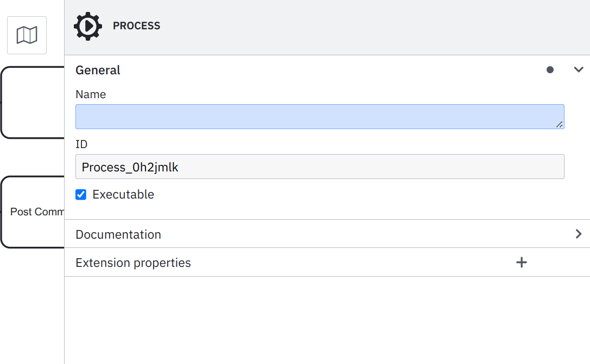This screenshot has height=364, width=590.
Task: Collapse the General section chevron
Action: 579,70
